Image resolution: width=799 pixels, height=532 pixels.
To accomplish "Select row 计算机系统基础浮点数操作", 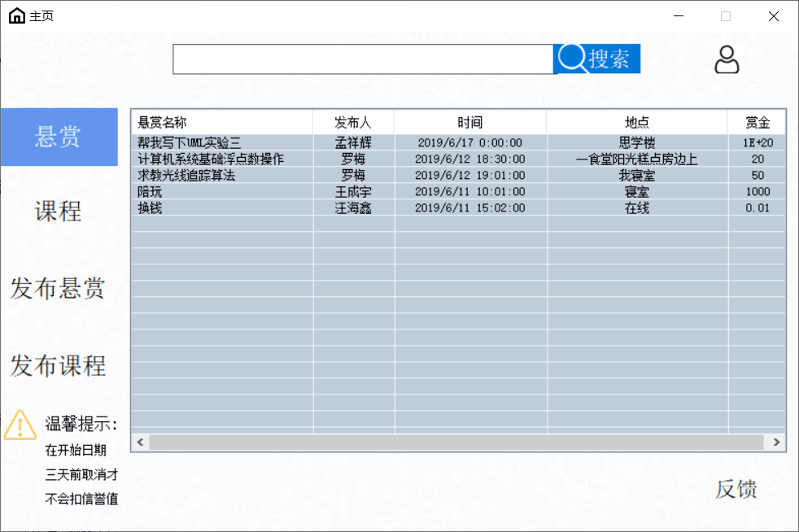I will point(458,159).
